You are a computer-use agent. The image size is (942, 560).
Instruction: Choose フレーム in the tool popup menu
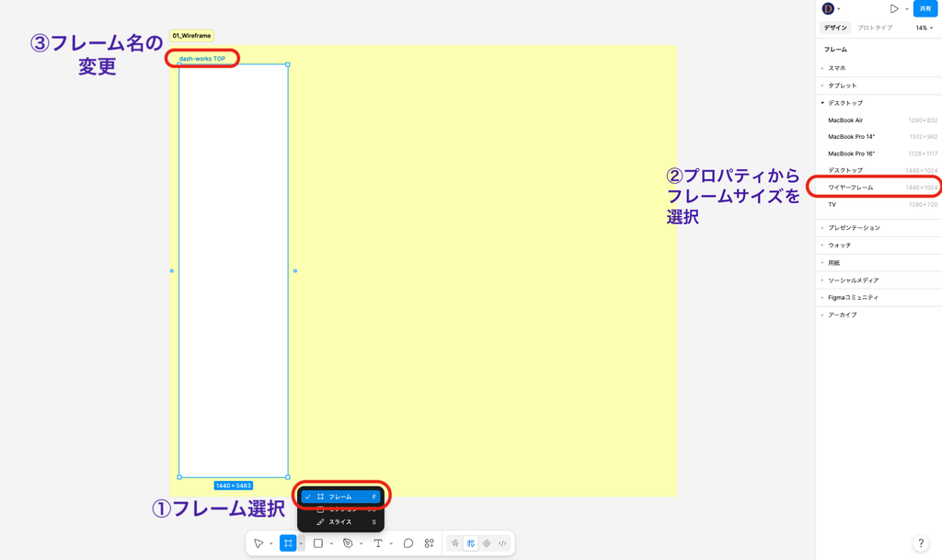pos(340,497)
